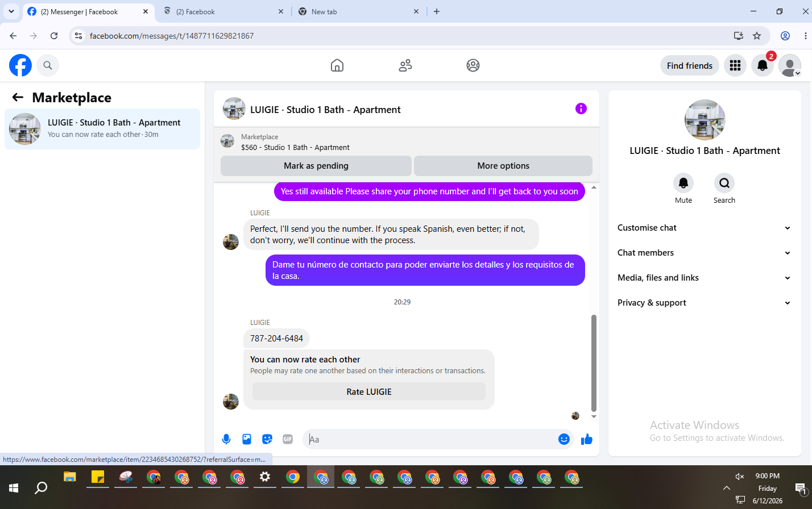This screenshot has height=509, width=812.
Task: Mute the conversation with bell icon
Action: coord(683,183)
